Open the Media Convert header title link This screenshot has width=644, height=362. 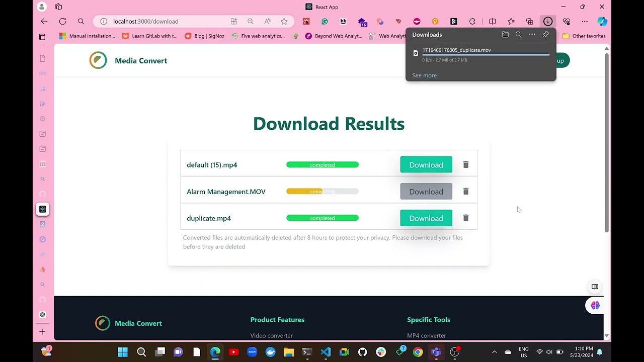pos(141,61)
